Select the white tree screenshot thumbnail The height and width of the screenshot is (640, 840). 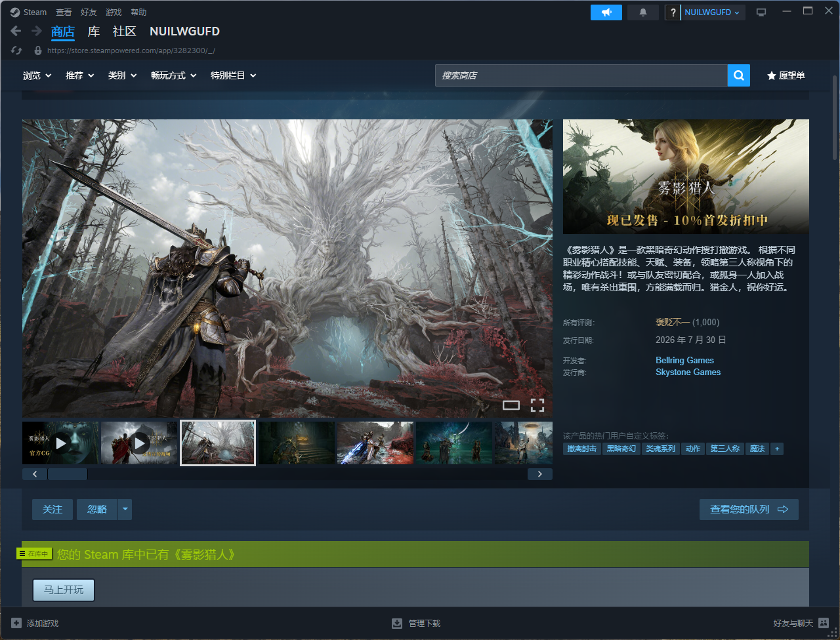coord(218,443)
